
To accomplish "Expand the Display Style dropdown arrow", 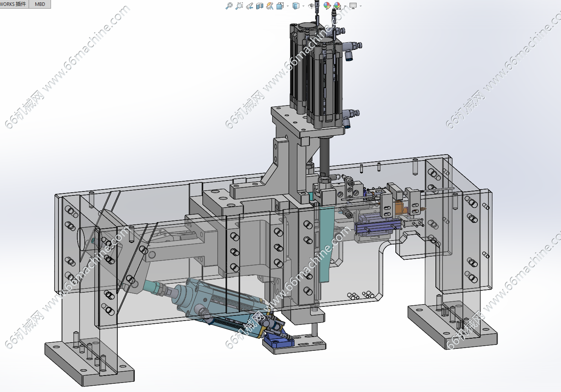I will click(303, 6).
